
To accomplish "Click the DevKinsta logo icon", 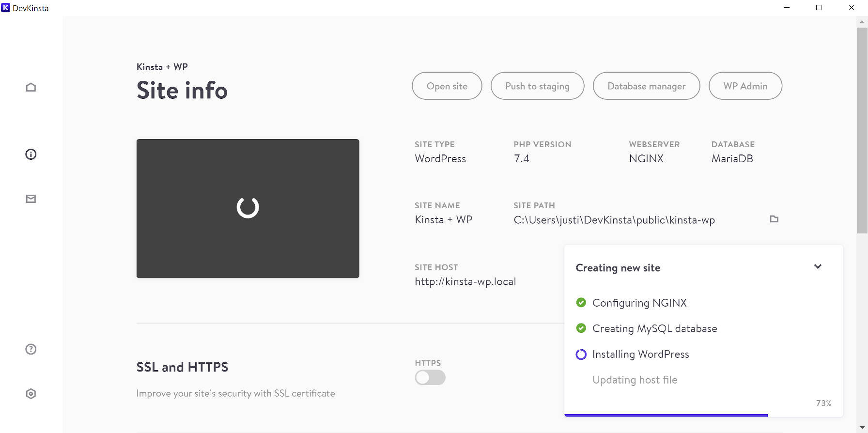I will 6,8.
